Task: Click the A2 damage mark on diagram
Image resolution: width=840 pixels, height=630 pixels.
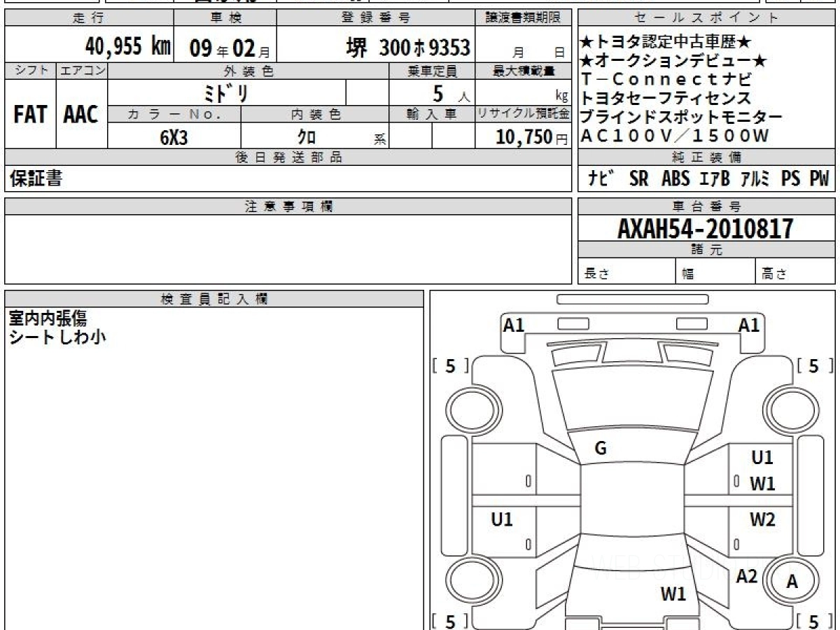Action: pyautogui.click(x=747, y=576)
